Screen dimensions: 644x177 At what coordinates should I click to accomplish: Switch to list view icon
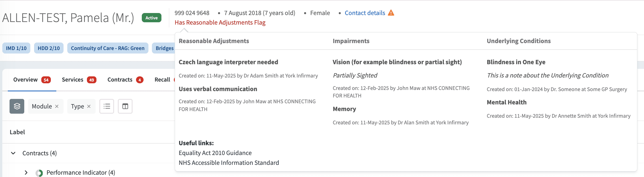107,106
